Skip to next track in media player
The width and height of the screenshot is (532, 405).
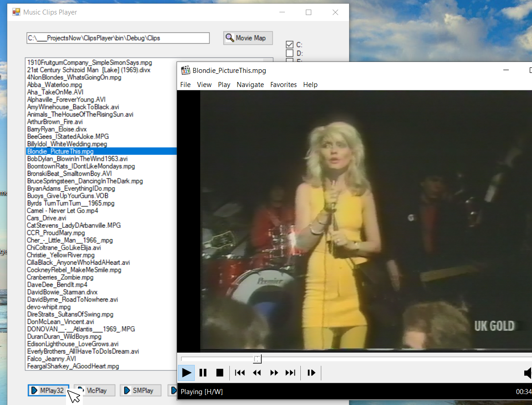coord(290,373)
